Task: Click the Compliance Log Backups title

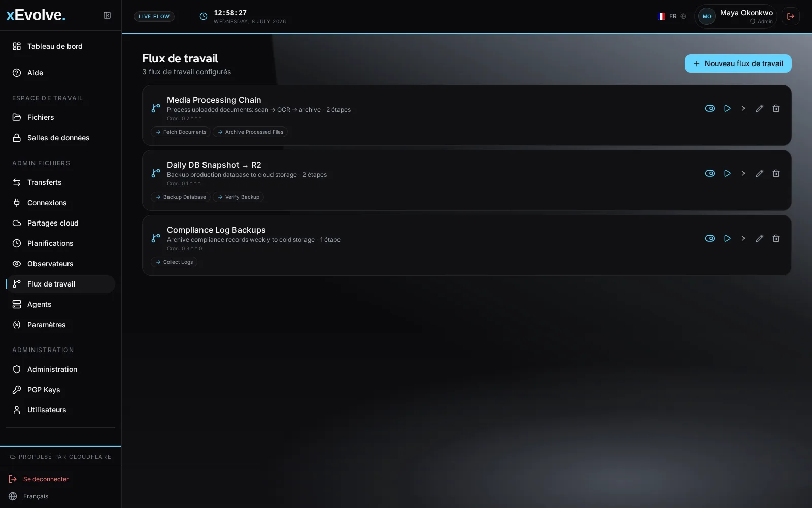Action: coord(216,230)
